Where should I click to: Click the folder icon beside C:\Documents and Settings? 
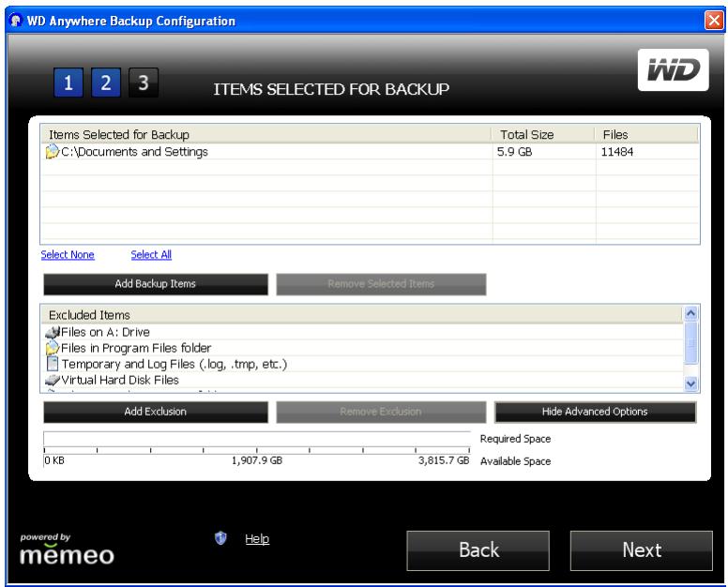coord(52,151)
